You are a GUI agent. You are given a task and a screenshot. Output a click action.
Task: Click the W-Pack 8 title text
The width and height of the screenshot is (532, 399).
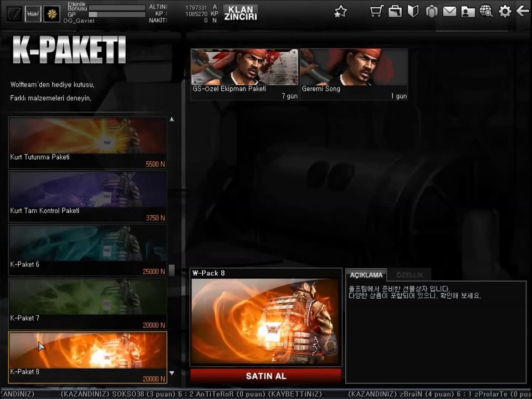point(208,273)
